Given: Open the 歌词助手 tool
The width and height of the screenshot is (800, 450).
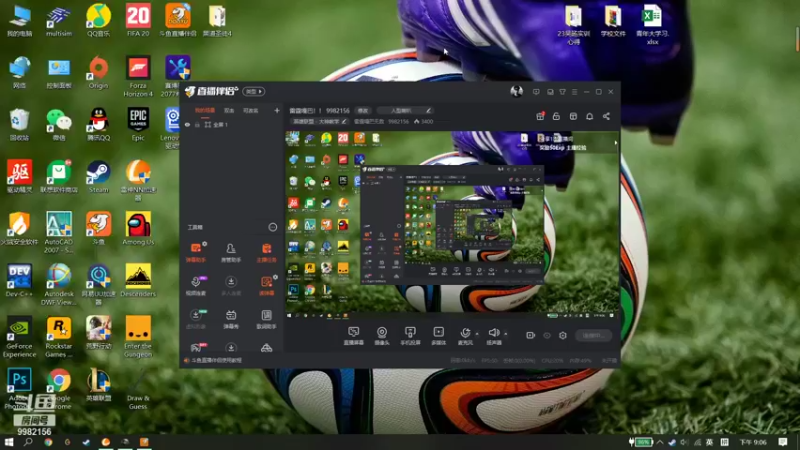Looking at the screenshot, I should (266, 319).
